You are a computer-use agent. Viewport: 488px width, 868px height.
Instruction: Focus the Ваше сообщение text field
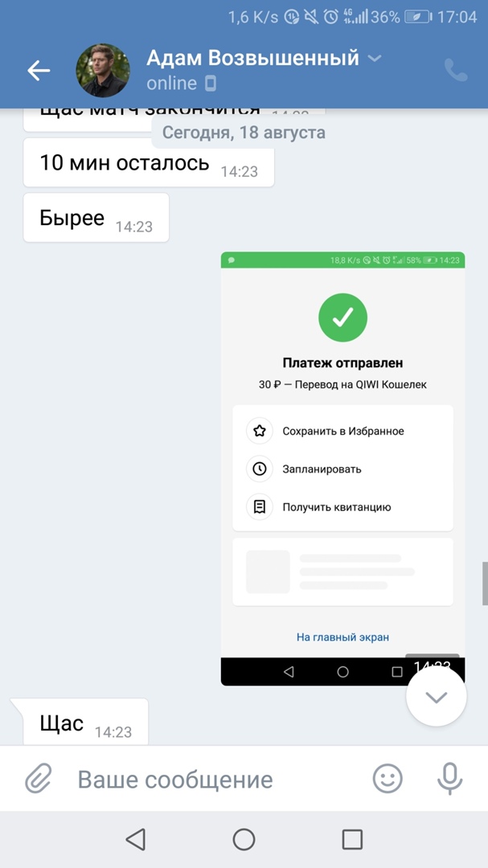217,779
